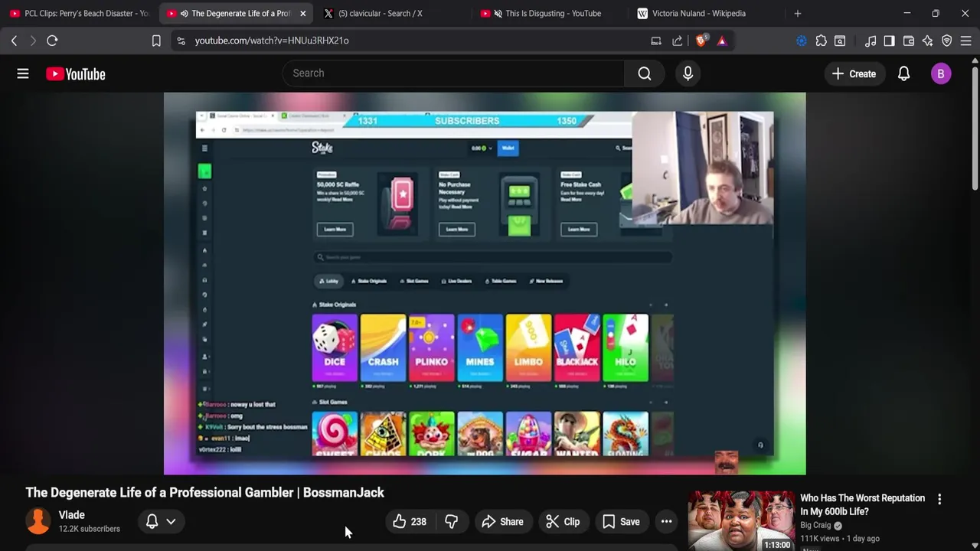
Task: Like the video with thumbs up
Action: (409, 522)
